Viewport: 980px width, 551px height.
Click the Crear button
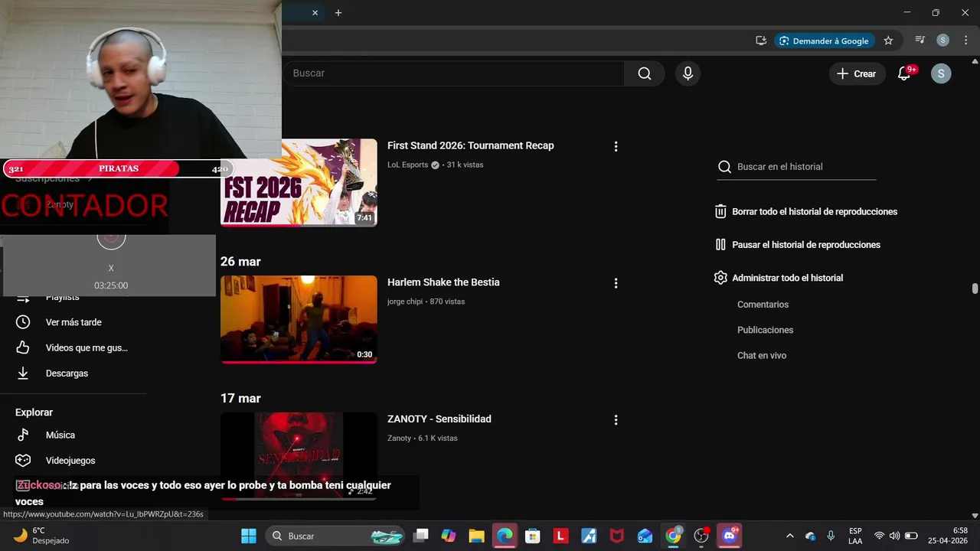click(x=857, y=73)
